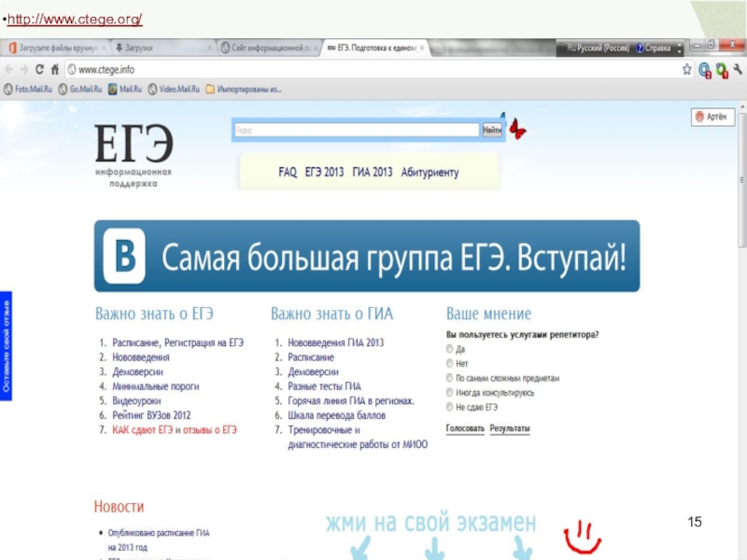Open FAQ menu item

pyautogui.click(x=288, y=172)
